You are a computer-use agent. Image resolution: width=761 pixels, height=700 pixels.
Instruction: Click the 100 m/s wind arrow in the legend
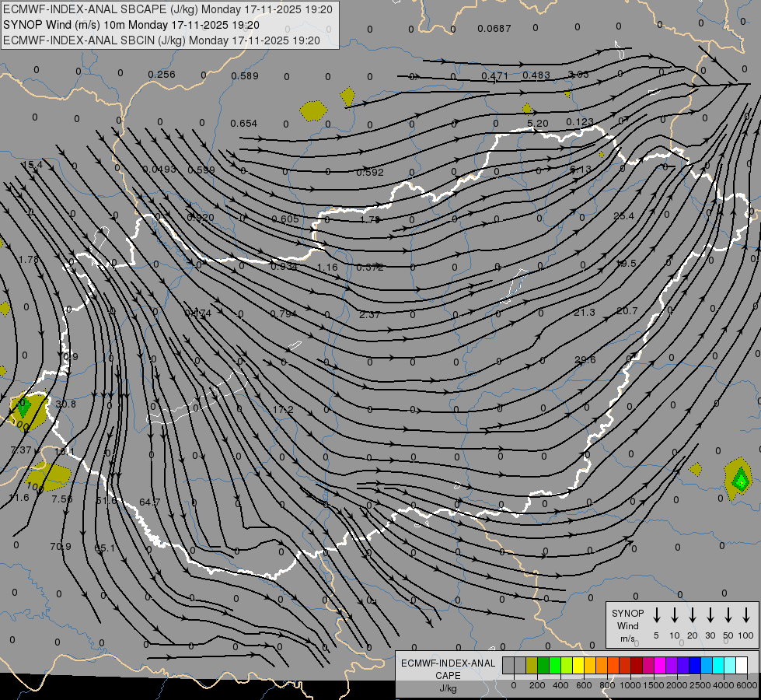click(746, 615)
